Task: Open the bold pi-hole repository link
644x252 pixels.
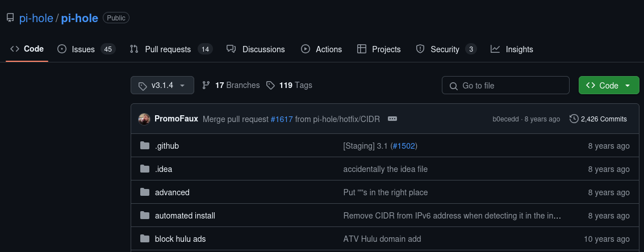Action: (x=80, y=18)
